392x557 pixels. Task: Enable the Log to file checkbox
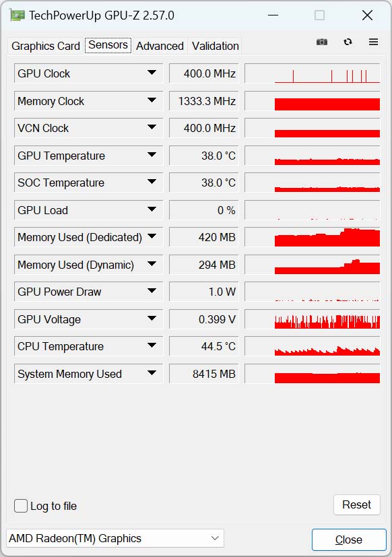(x=21, y=506)
